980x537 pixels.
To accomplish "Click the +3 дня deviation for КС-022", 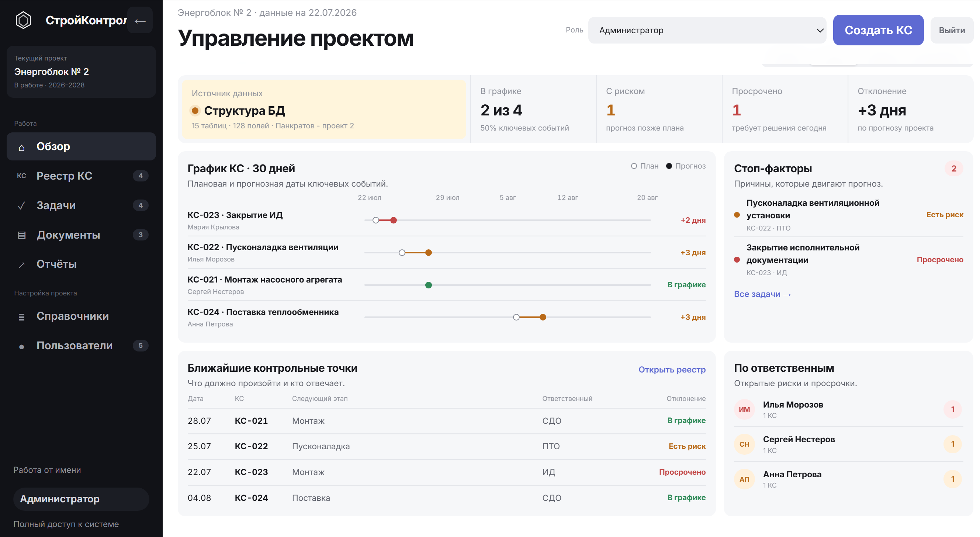I will click(x=693, y=253).
